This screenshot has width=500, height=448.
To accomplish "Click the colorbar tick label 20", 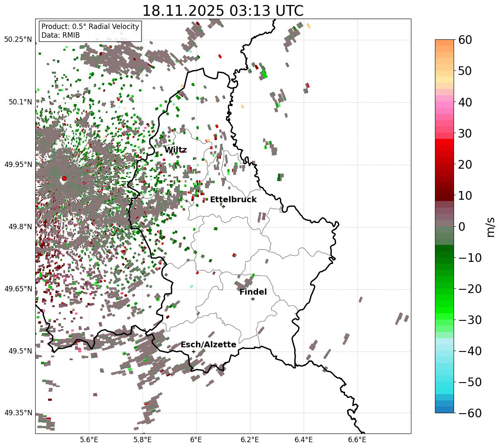I will pyautogui.click(x=466, y=164).
